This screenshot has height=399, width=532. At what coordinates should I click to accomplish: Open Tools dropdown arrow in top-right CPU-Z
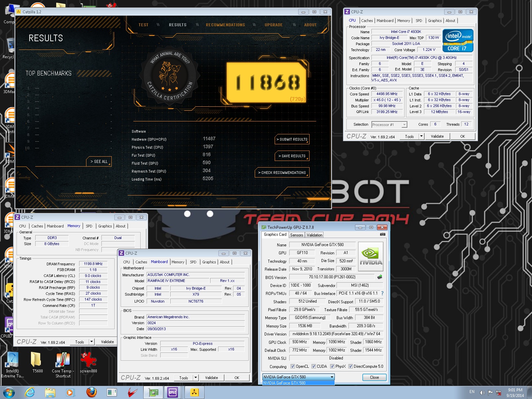[422, 136]
